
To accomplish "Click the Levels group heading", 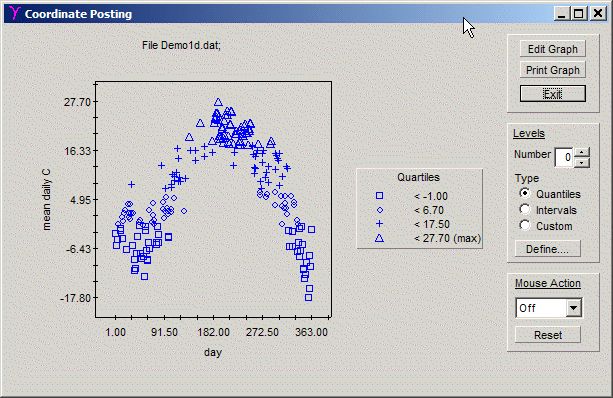I will 529,133.
